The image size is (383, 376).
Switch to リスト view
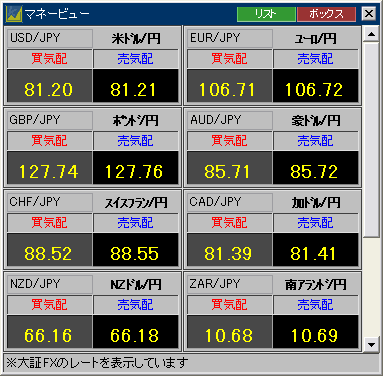(266, 14)
